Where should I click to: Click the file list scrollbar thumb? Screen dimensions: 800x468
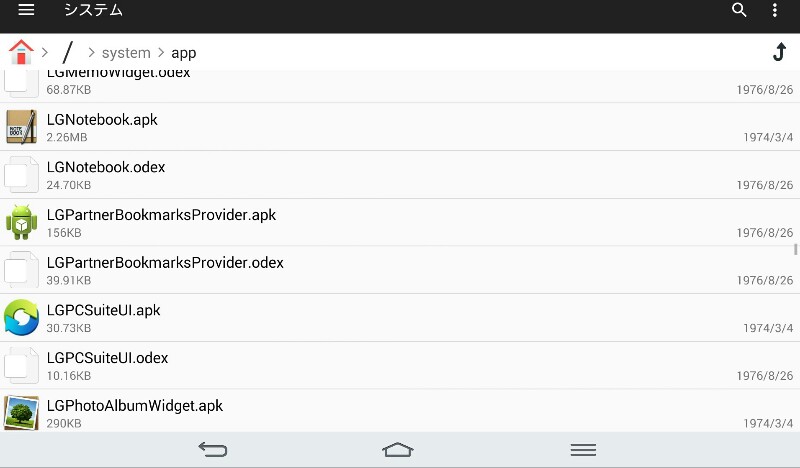pos(795,249)
